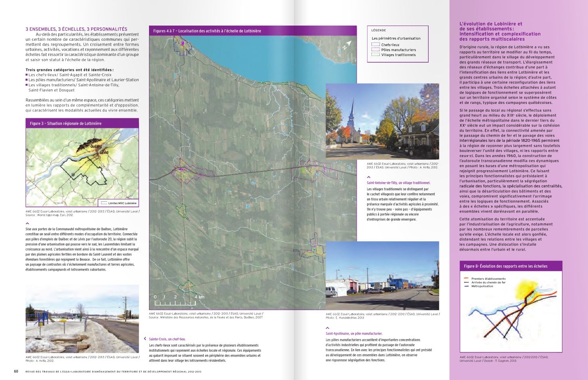This screenshot has width=588, height=380.
Task: Click the '3 ENSEMBLES, 3 ÉCHELLES, 3 PERSONNALITÉS' heading
Action: 76,29
